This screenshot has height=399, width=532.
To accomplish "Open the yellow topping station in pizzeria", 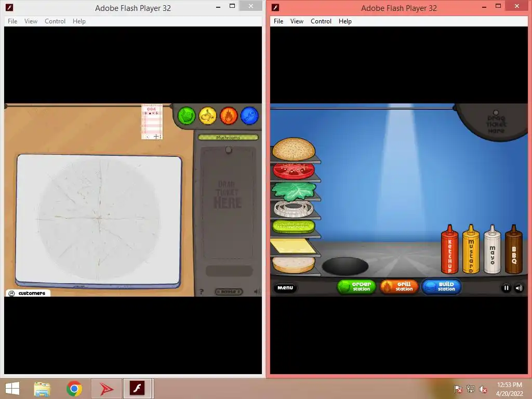I will tap(208, 116).
